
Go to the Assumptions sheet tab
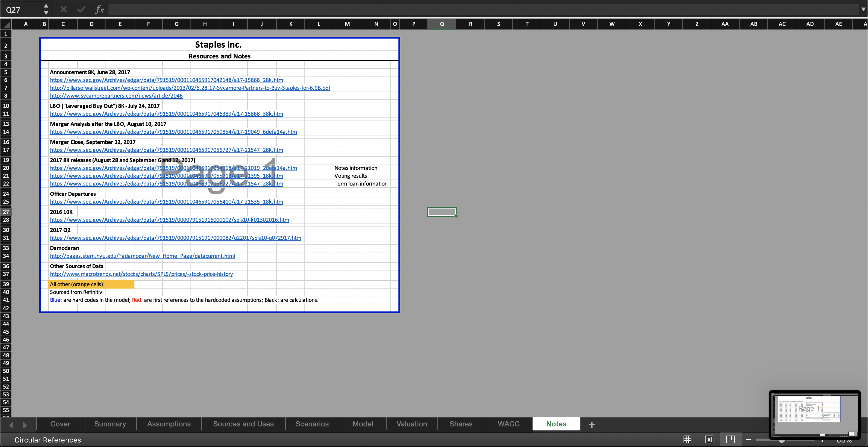click(x=169, y=424)
